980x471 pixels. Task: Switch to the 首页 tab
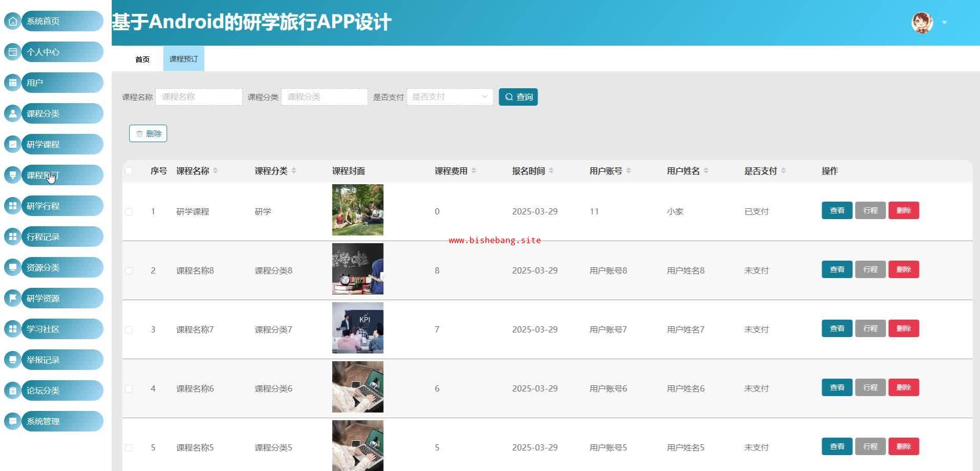tap(142, 59)
